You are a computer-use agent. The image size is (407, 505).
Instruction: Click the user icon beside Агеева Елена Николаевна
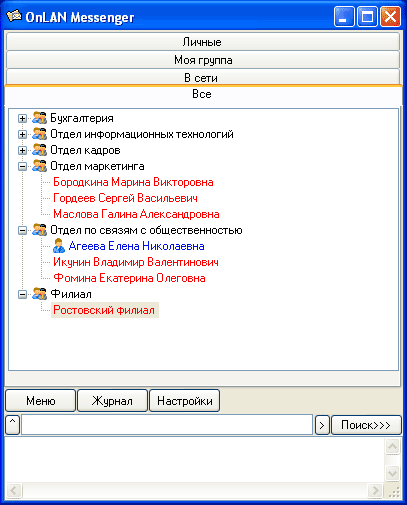59,246
